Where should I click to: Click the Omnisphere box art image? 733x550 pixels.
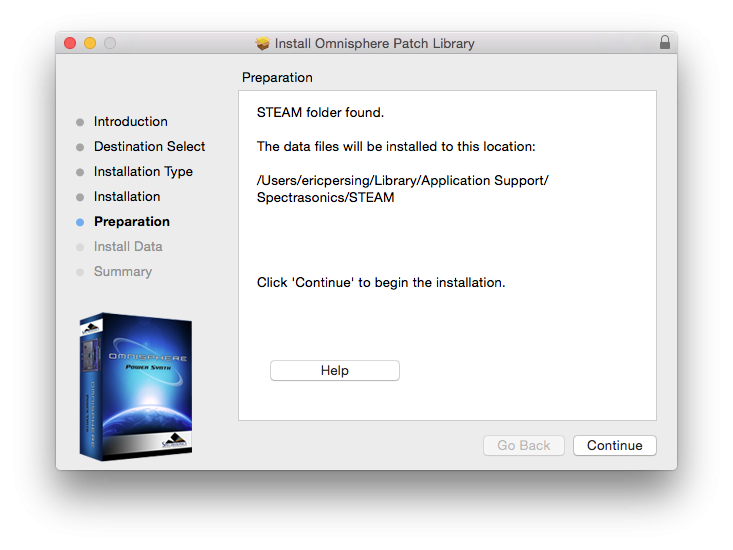pyautogui.click(x=136, y=387)
